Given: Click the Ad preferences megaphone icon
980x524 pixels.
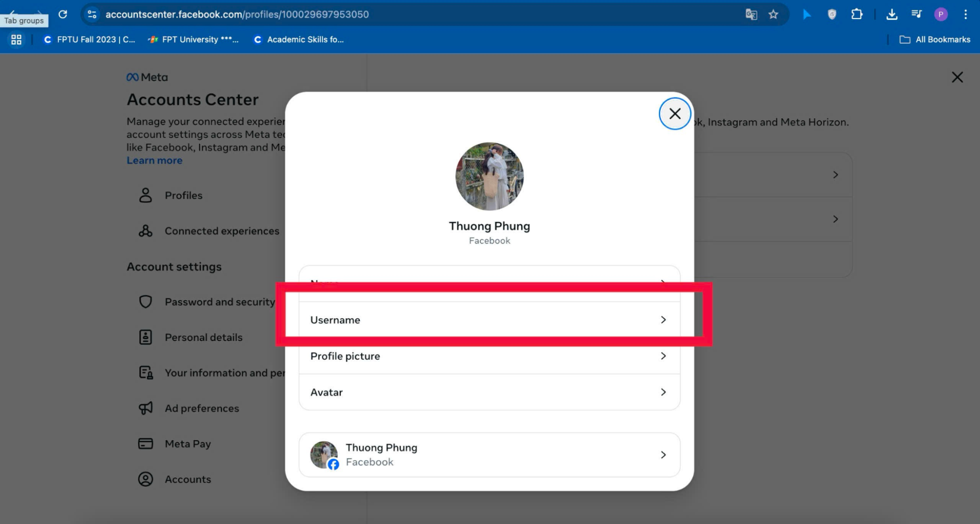Looking at the screenshot, I should click(x=146, y=408).
